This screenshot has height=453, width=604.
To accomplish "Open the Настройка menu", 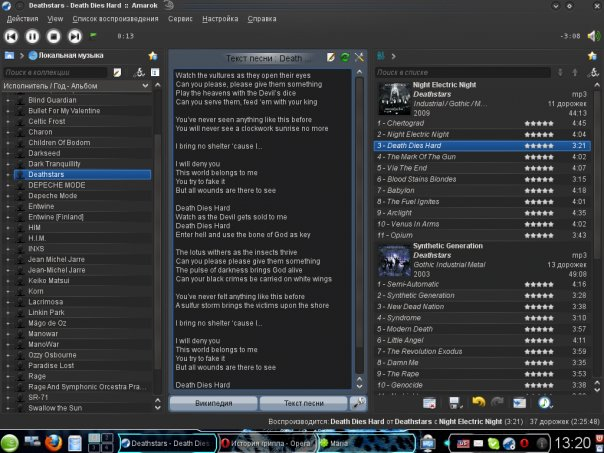I will point(220,18).
